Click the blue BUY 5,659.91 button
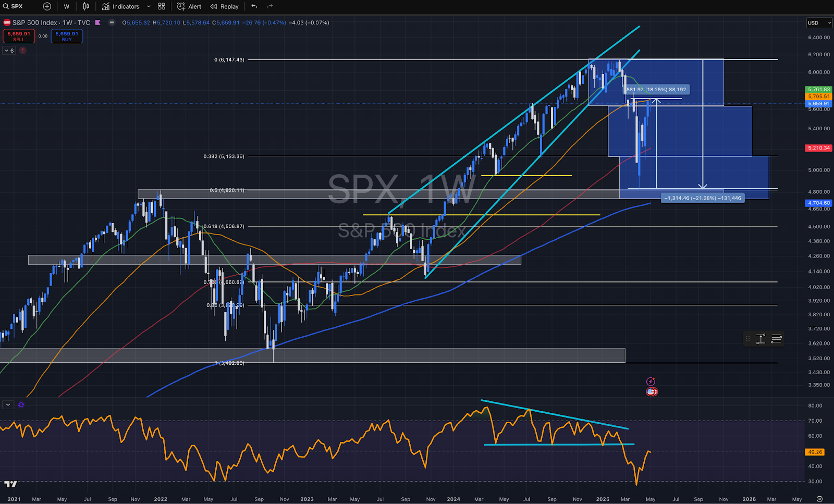834x504 pixels. (x=67, y=36)
